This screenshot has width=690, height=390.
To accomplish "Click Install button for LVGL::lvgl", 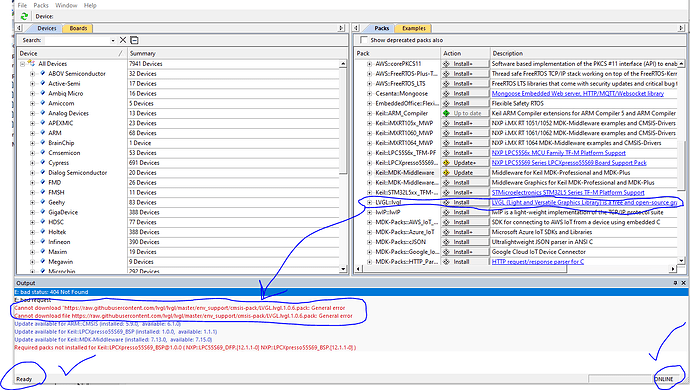I will pos(465,202).
